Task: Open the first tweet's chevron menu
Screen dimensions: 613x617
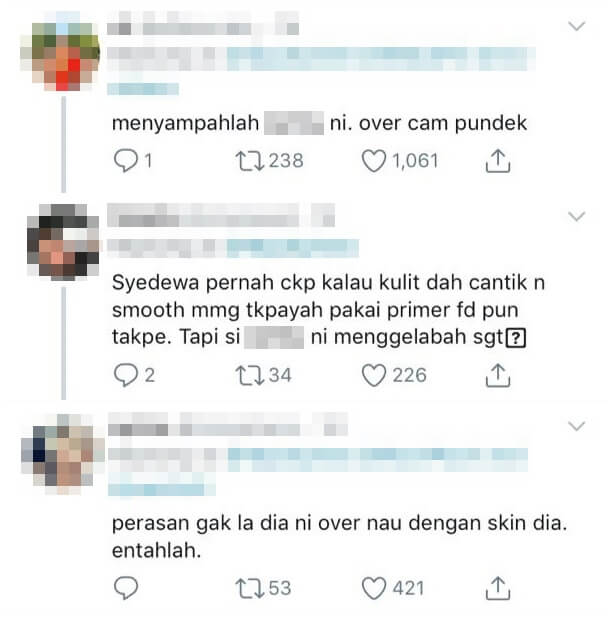Action: (x=577, y=26)
